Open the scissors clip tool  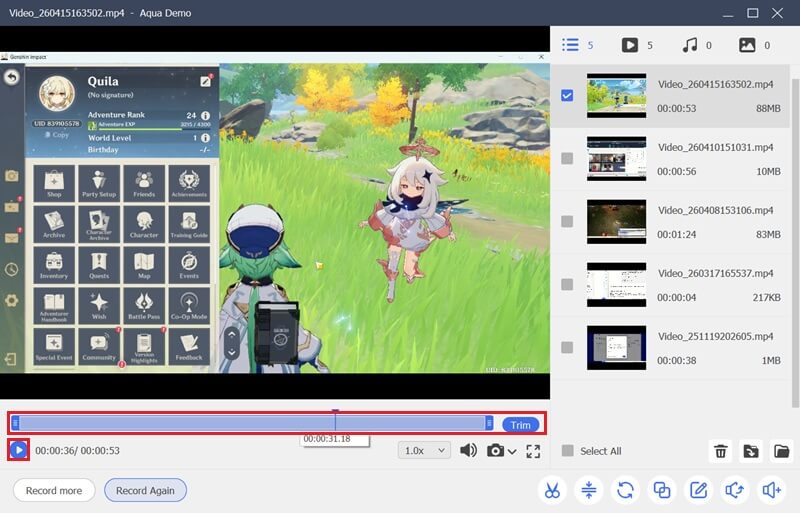[552, 490]
